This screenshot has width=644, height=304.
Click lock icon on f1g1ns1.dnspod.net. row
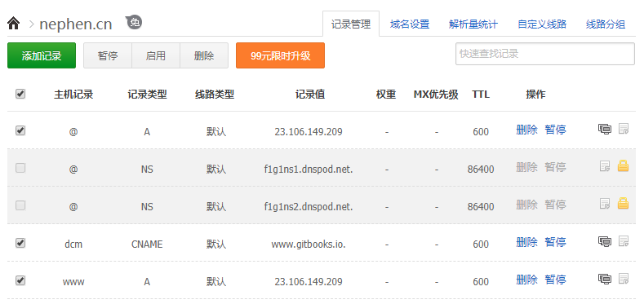(623, 165)
